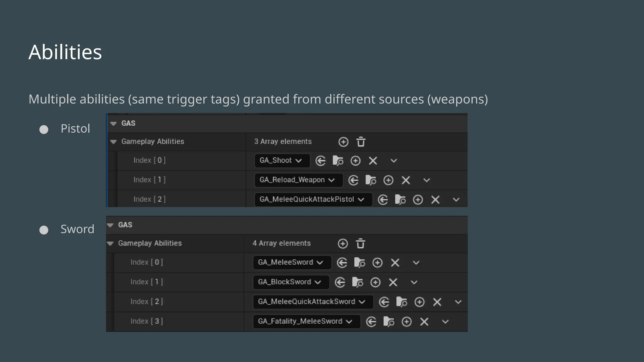Open element options chevron for GA_MeleeQuickAttackPistol row
Viewport: 644px width, 362px height.
[456, 200]
